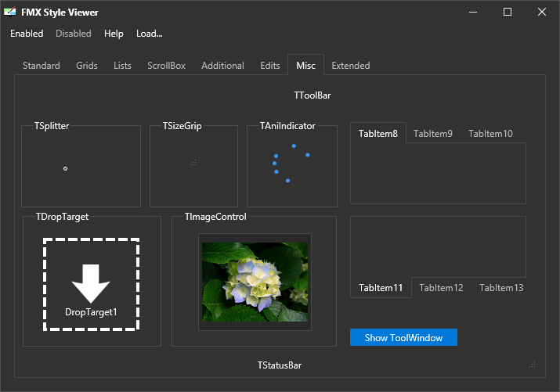Select the TabItem9 tab

click(x=433, y=133)
